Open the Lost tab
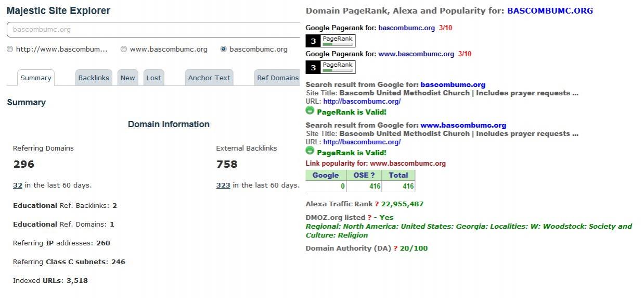This screenshot has height=298, width=644. point(153,78)
